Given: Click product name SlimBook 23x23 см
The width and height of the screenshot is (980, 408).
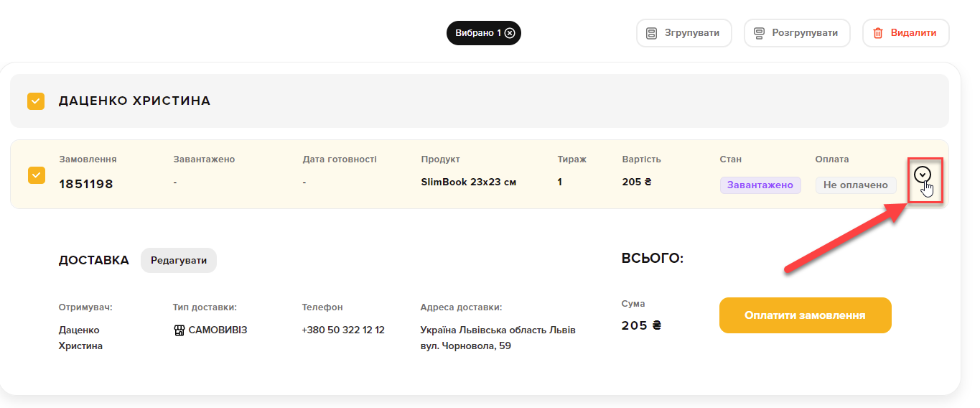Looking at the screenshot, I should (469, 182).
